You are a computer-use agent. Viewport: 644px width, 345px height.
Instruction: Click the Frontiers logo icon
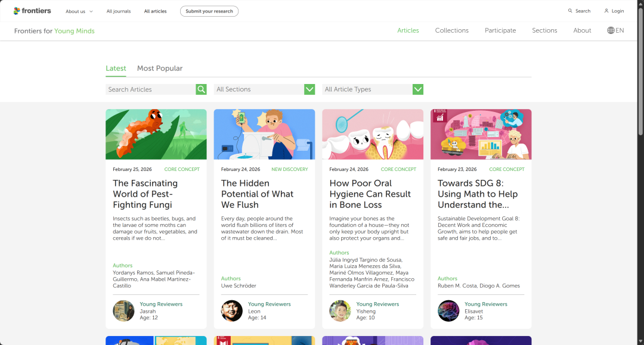tap(17, 11)
